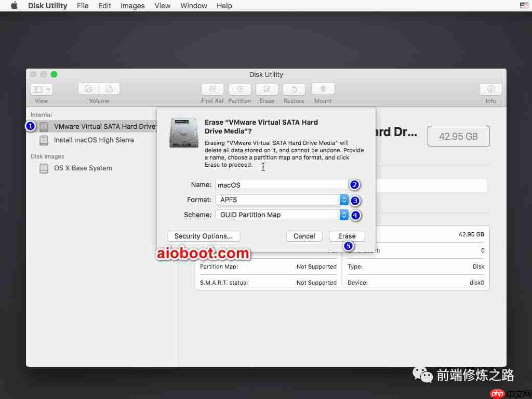Viewport: 532px width, 399px height.
Task: Click the Security Options button
Action: click(x=204, y=236)
